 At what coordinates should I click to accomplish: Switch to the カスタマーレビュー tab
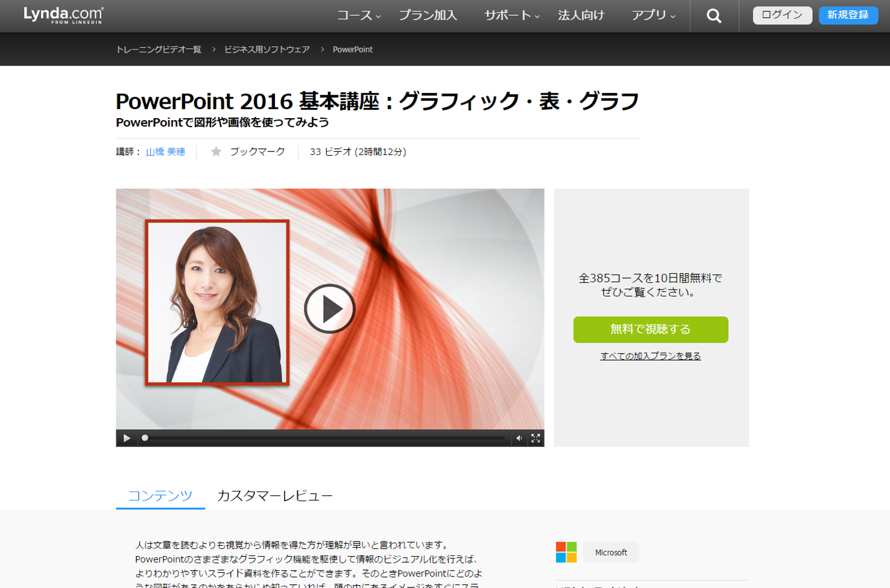pyautogui.click(x=274, y=496)
